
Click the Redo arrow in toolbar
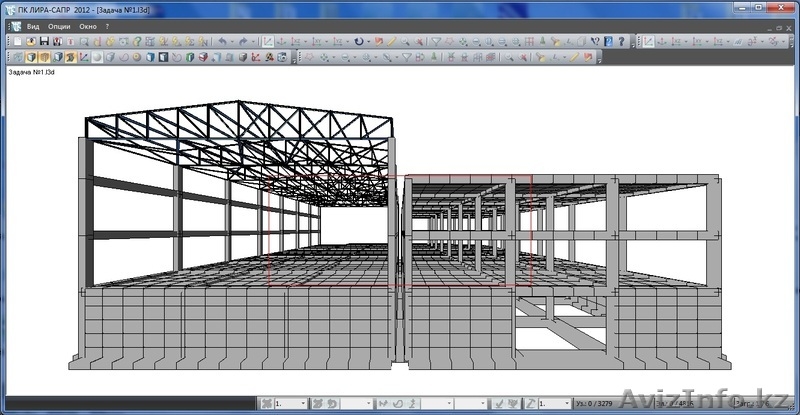243,42
